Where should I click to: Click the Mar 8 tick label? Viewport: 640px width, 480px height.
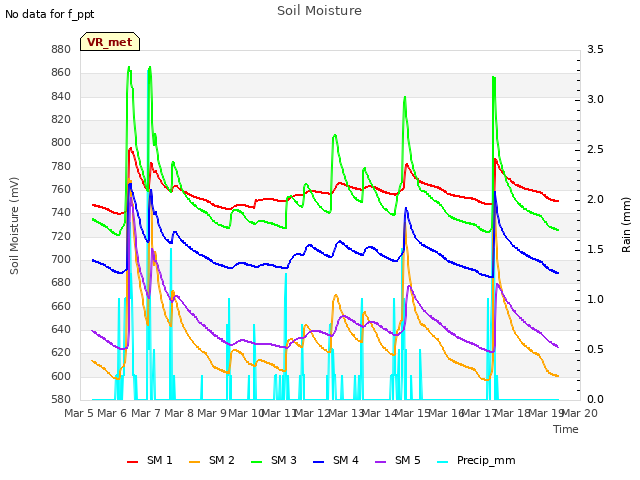click(x=179, y=413)
